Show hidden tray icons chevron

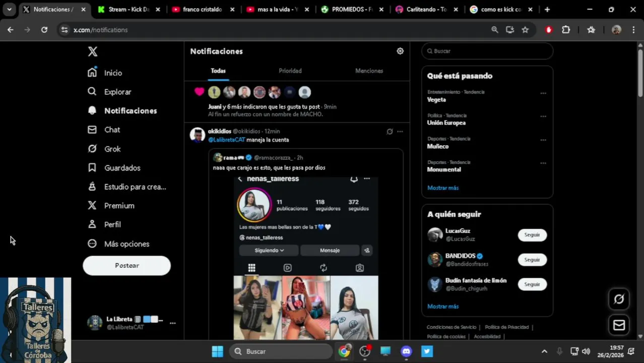click(544, 351)
